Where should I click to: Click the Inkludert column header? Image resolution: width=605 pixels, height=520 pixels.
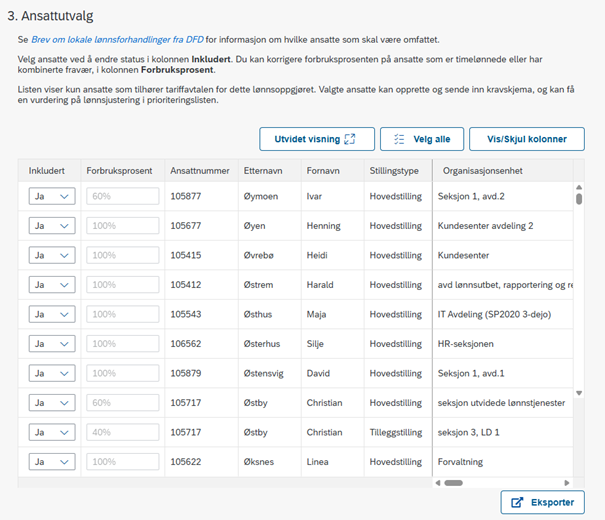(x=47, y=171)
